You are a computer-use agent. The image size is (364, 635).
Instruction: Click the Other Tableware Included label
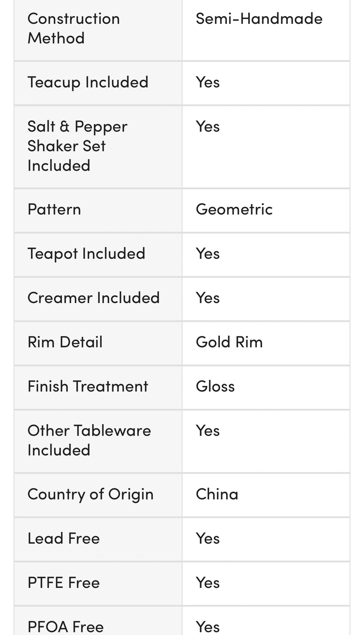click(89, 440)
